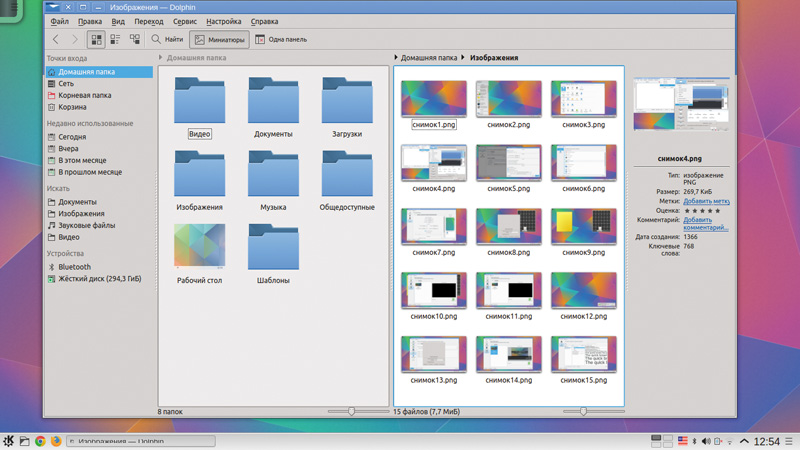Image resolution: width=800 pixels, height=450 pixels.
Task: Show files from В этом месяце
Action: coord(99,160)
